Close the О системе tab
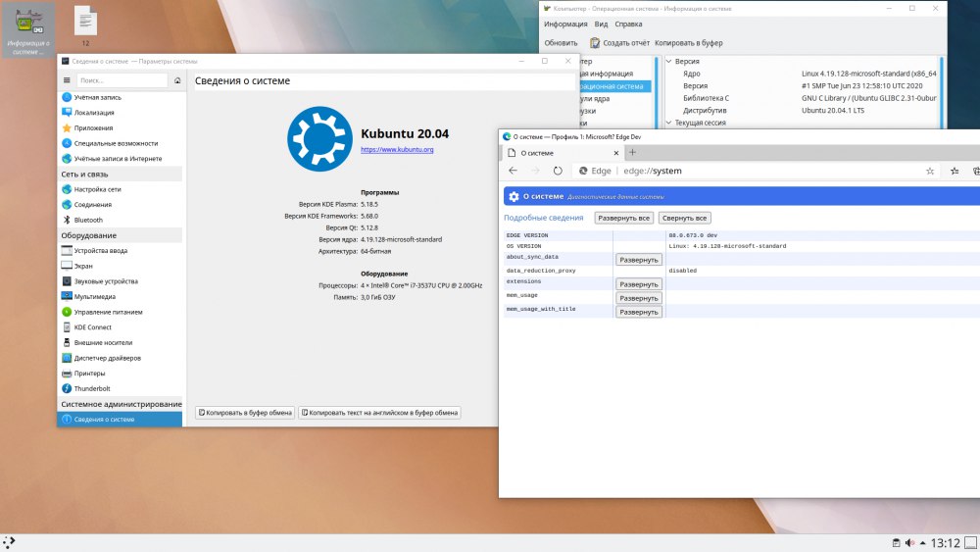980x552 pixels. [615, 153]
